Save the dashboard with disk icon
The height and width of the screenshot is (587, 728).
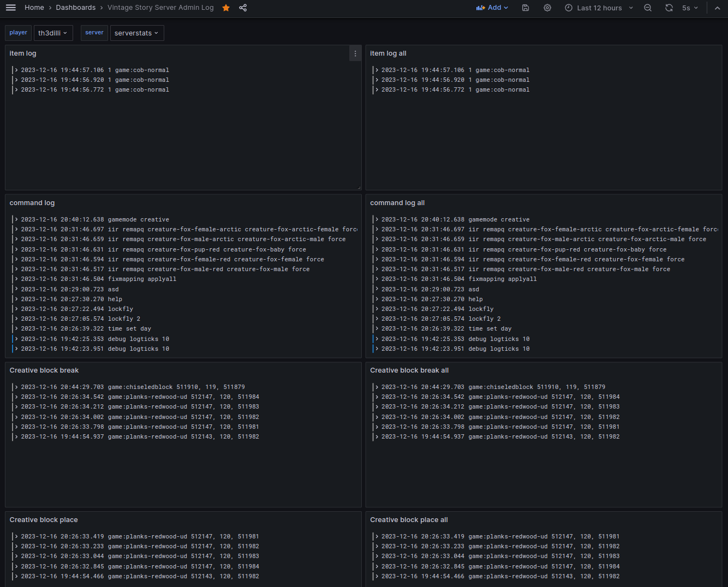526,8
